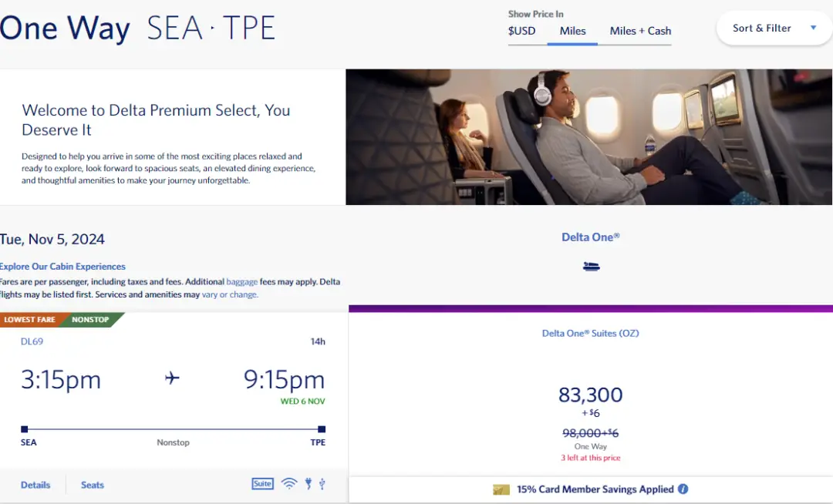Click the USB port amenity icon
This screenshot has height=504, width=833.
322,484
